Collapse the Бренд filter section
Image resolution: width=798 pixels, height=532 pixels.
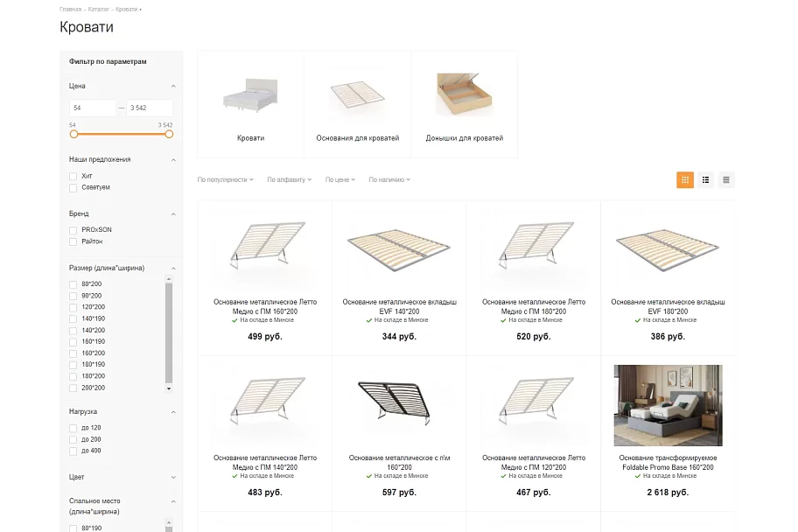coord(173,213)
